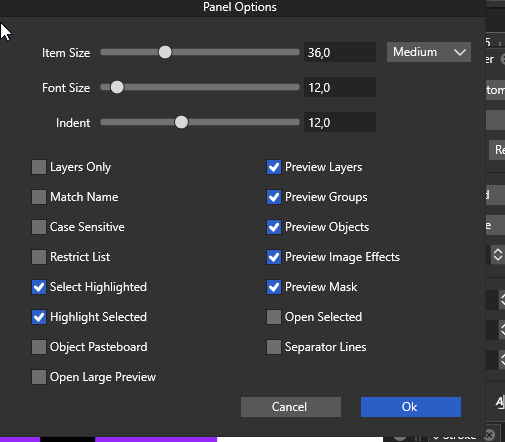Confirm settings with Ok button

pos(411,407)
